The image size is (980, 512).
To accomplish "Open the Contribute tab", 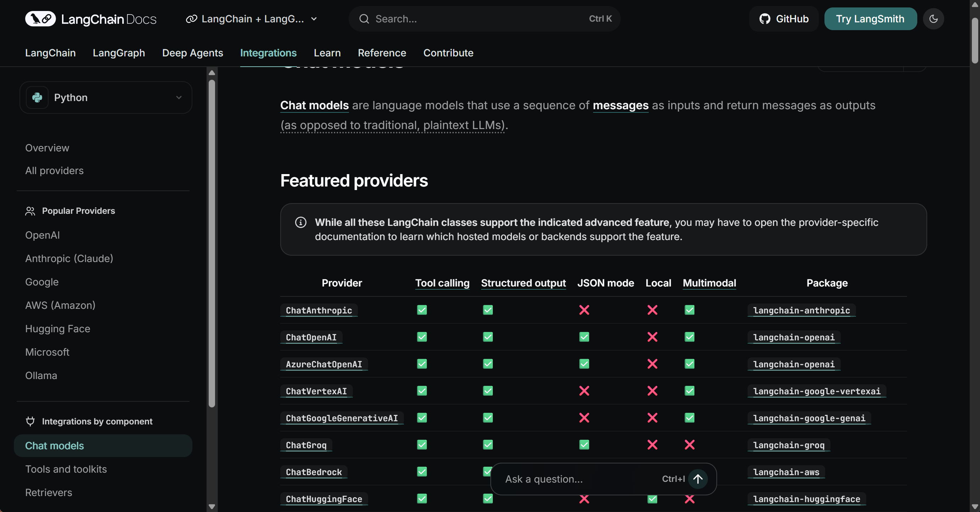I will [x=448, y=52].
